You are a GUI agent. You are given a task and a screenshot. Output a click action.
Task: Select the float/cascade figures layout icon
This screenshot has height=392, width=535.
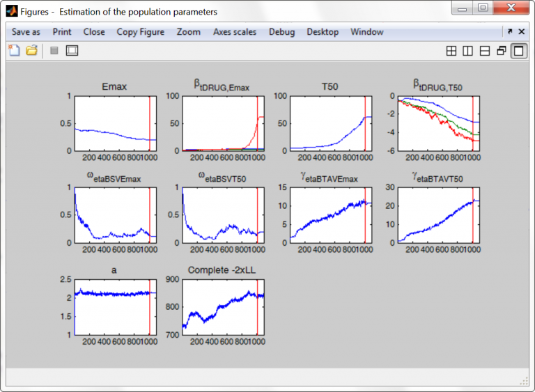[502, 51]
